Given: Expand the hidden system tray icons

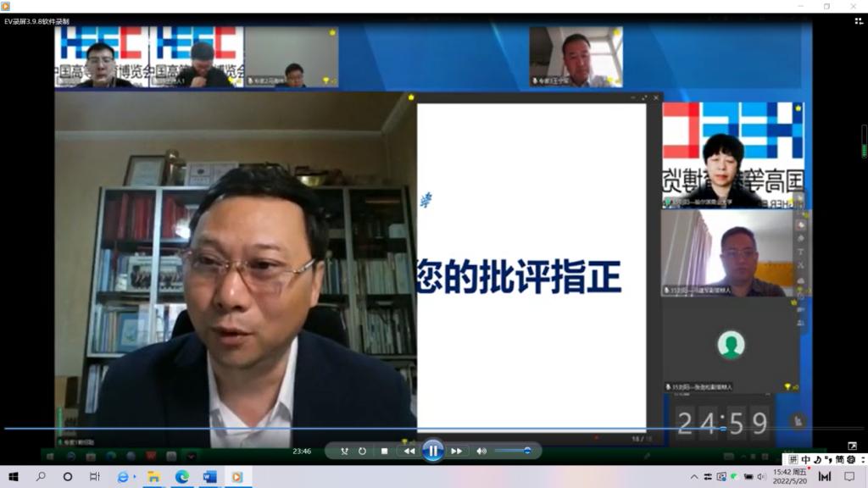Looking at the screenshot, I should pyautogui.click(x=694, y=477).
